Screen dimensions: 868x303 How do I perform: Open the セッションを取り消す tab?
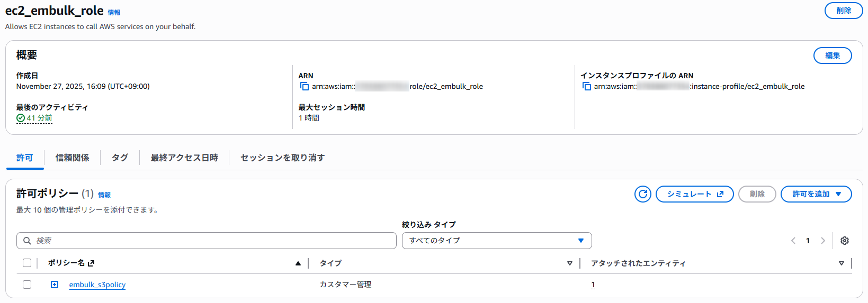282,158
